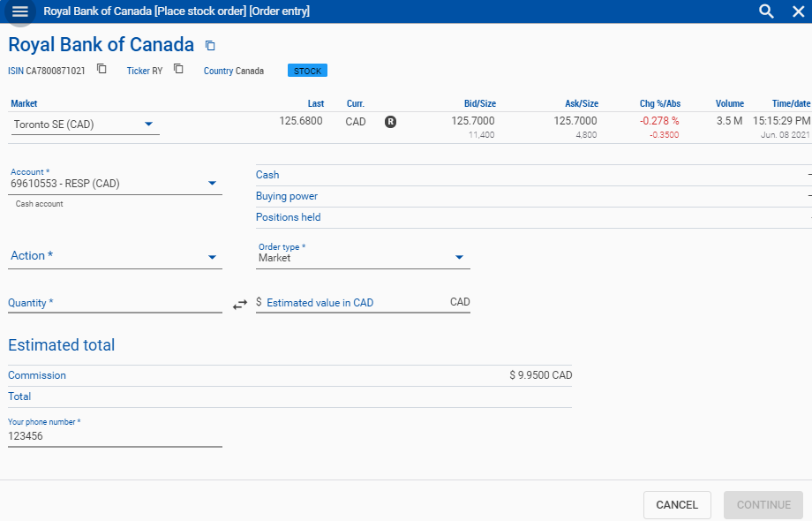Open the Action dropdown
Image resolution: width=812 pixels, height=521 pixels.
pyautogui.click(x=115, y=256)
